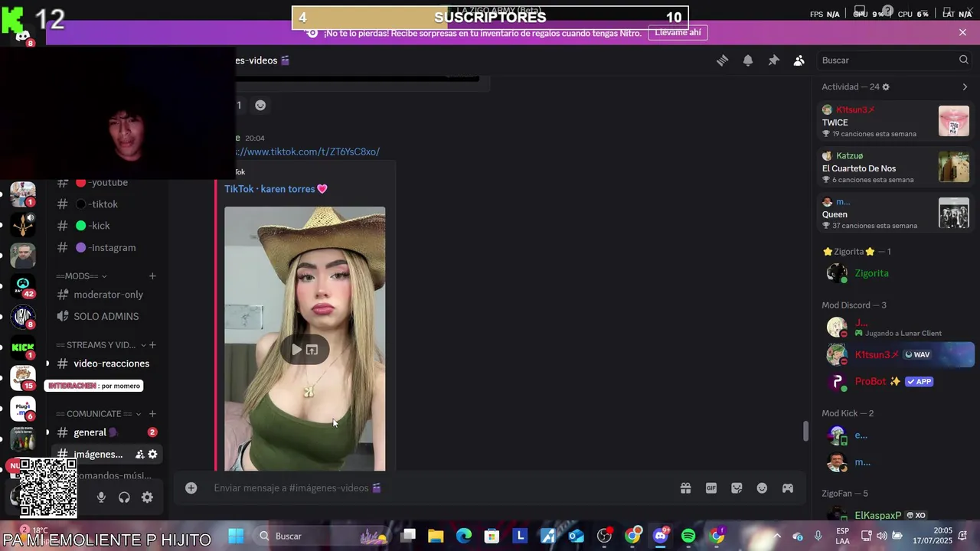Open server icon with 42 badge
Screen dimensions: 980x551
pos(23,287)
